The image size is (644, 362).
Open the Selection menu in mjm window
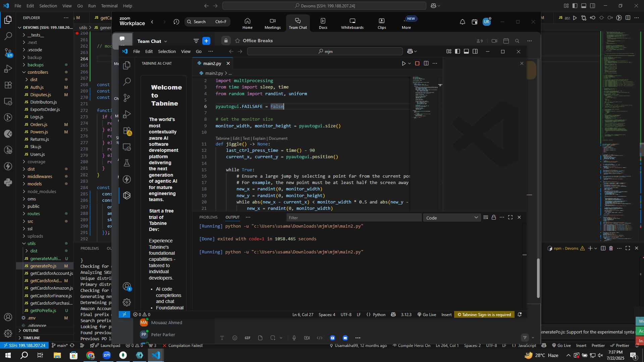tap(167, 51)
